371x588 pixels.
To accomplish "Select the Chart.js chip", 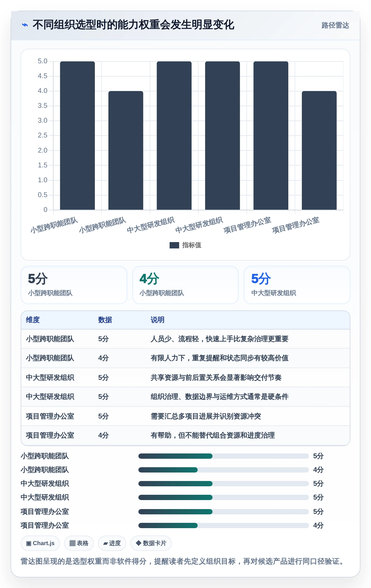I will [40, 543].
